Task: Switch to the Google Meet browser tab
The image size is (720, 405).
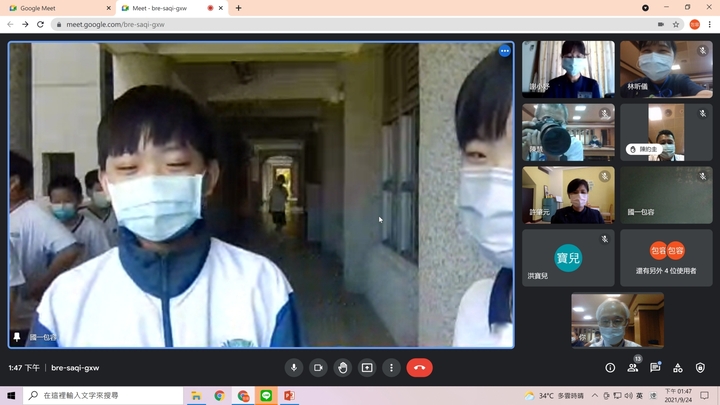Action: click(55, 8)
